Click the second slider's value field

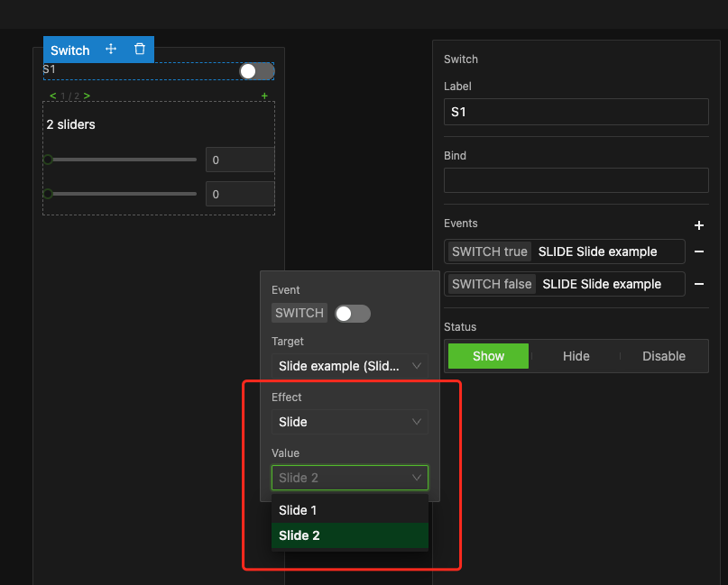[240, 194]
